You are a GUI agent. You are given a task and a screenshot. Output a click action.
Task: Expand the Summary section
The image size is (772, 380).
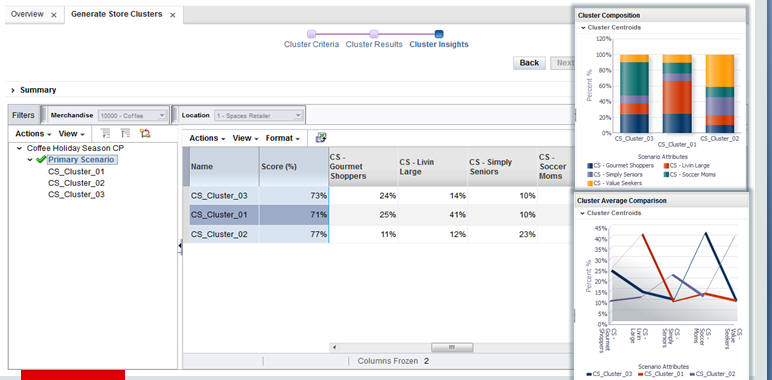(x=13, y=90)
